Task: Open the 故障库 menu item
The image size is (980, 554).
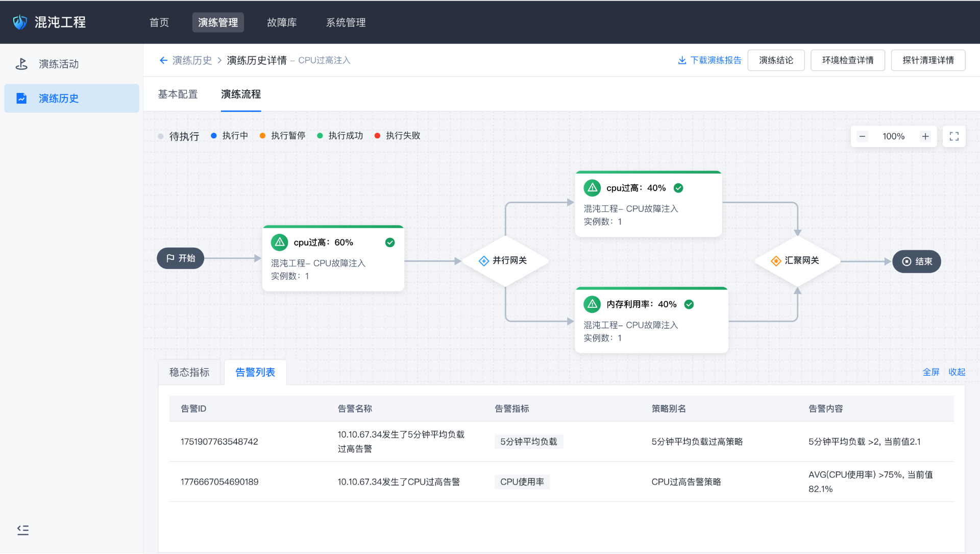Action: coord(281,22)
